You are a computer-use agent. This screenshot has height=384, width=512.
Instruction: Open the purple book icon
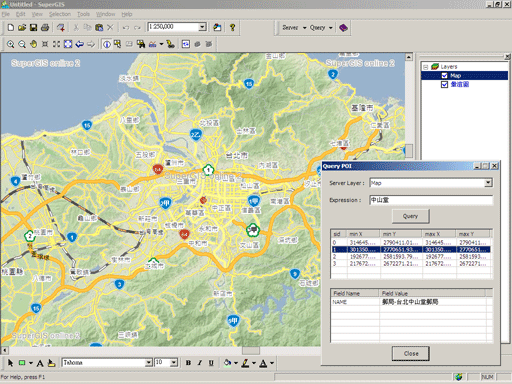(343, 28)
